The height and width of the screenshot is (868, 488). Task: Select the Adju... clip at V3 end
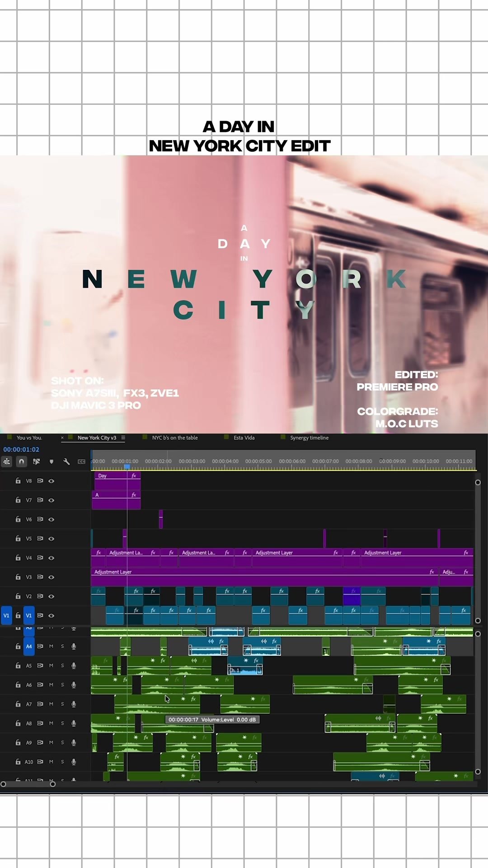pos(456,577)
